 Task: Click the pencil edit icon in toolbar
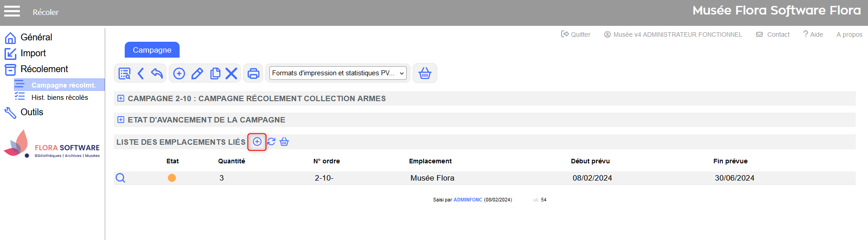point(197,73)
